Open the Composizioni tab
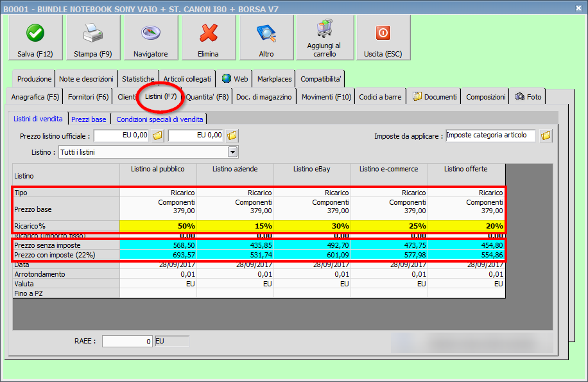 click(x=486, y=97)
